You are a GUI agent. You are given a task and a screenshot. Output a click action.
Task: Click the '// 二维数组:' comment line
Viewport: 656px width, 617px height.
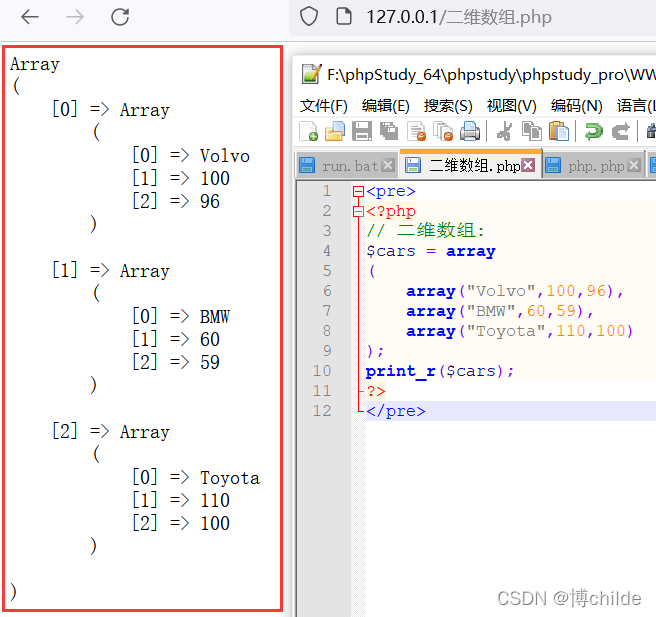point(425,230)
